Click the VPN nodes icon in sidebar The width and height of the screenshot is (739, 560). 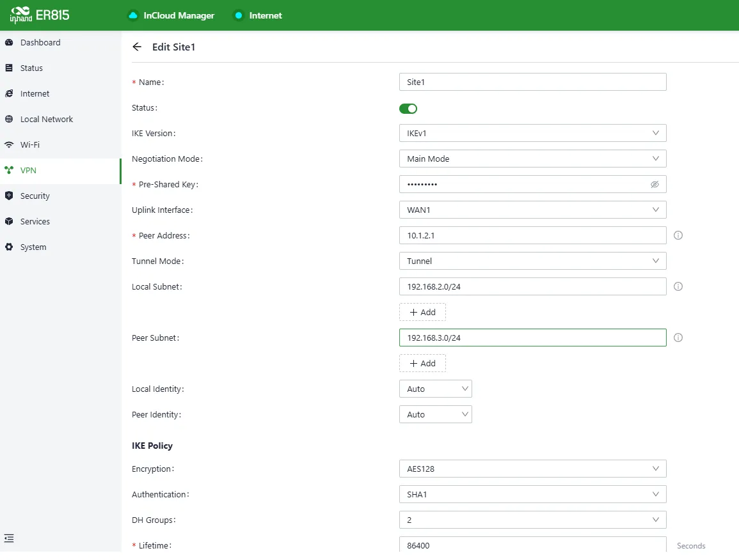9,170
